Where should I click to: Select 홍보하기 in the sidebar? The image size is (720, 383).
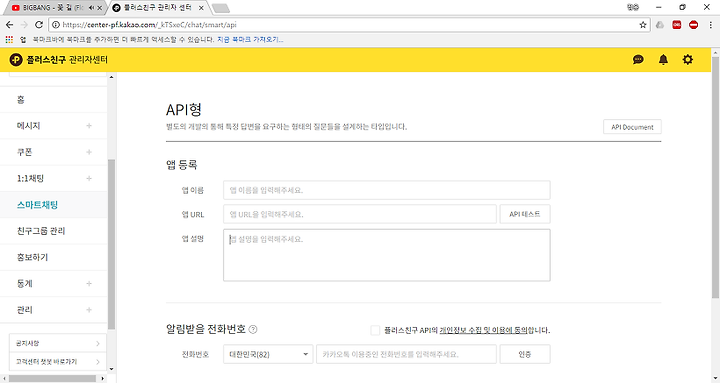53,257
